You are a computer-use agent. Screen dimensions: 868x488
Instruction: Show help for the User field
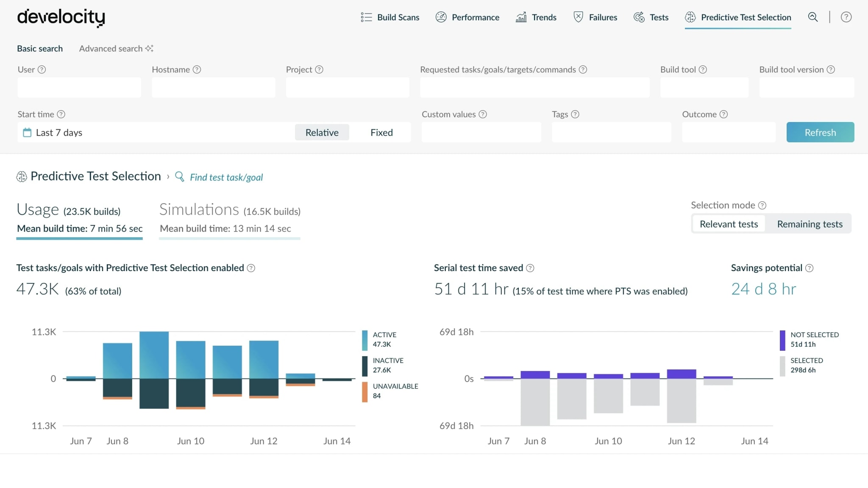42,69
